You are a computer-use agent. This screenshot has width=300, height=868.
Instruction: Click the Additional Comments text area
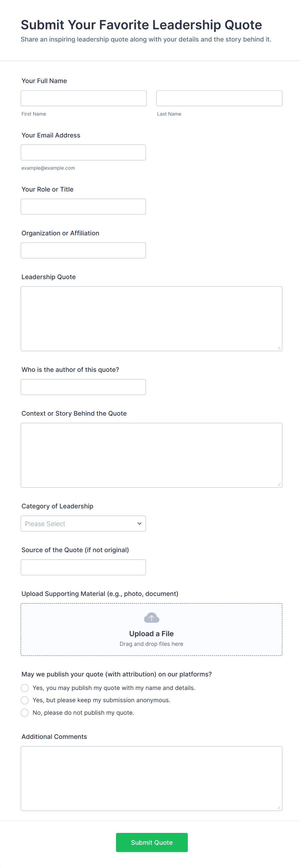coord(151,778)
